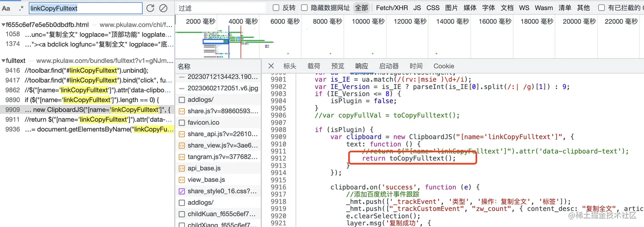
Task: Click the script icon beside share.js
Action: [182, 111]
